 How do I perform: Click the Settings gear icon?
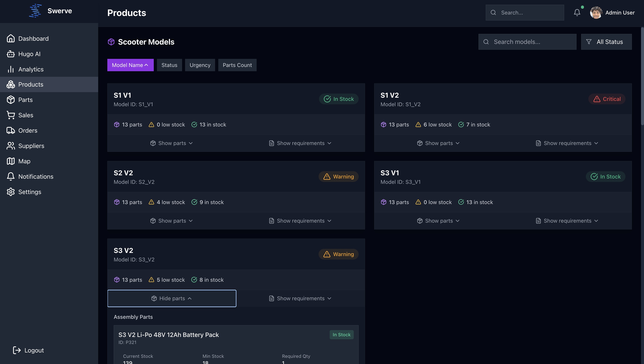point(10,192)
